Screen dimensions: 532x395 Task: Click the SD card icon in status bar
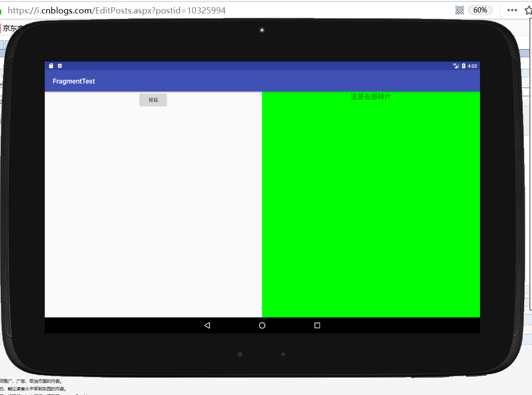[51, 66]
